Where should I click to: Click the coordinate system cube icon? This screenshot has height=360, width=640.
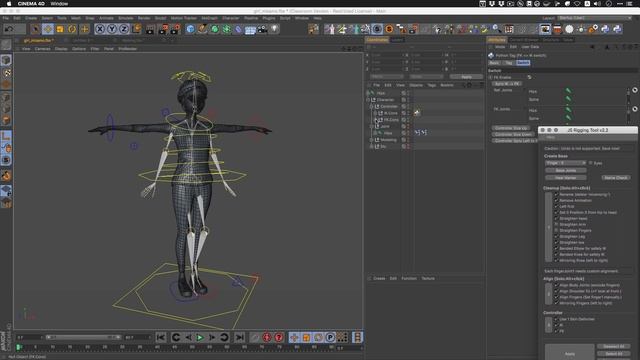coord(136,29)
